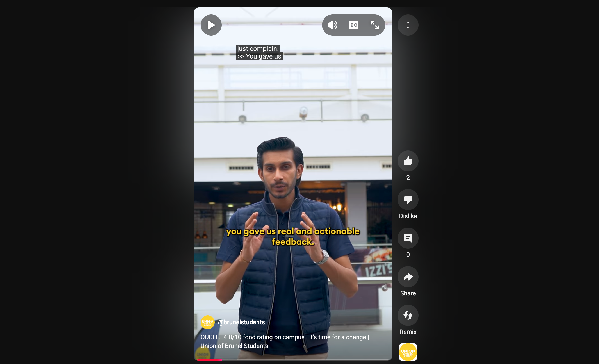Click the comment count showing 0
Viewport: 599px width, 364px height.
(408, 255)
